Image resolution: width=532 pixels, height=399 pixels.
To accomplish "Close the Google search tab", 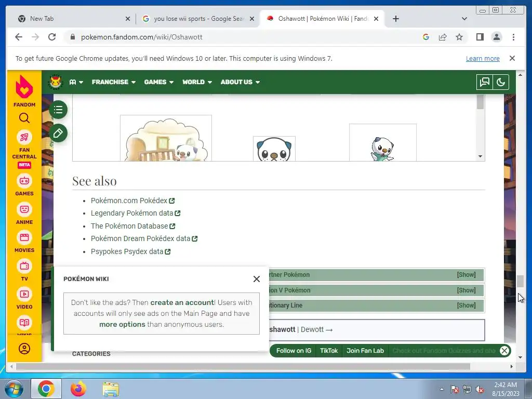I will pyautogui.click(x=252, y=19).
